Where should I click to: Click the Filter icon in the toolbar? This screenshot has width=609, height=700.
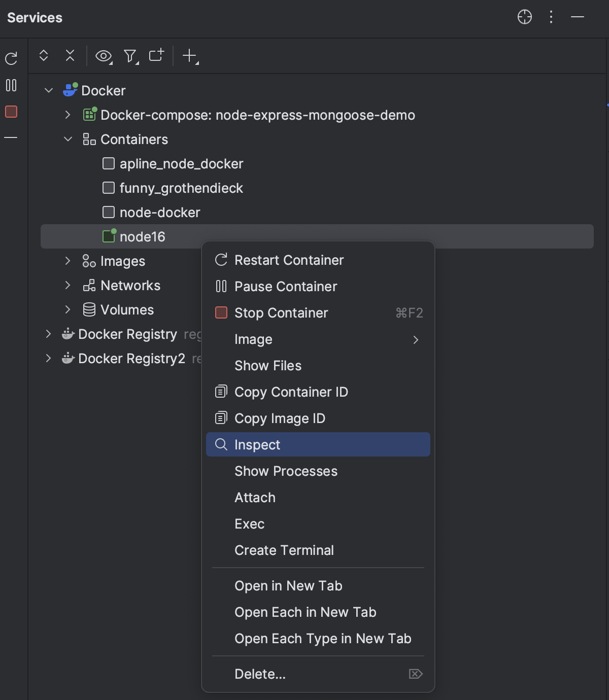point(130,56)
